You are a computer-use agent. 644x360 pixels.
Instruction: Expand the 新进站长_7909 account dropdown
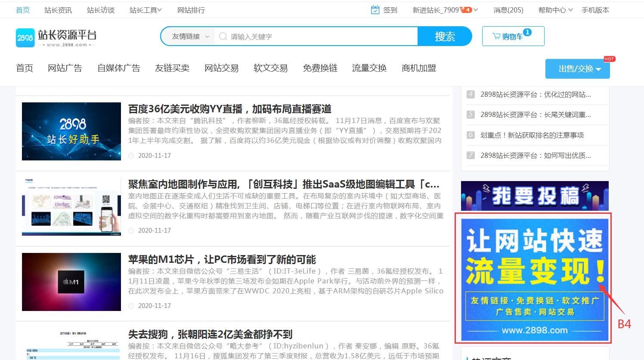tap(445, 10)
